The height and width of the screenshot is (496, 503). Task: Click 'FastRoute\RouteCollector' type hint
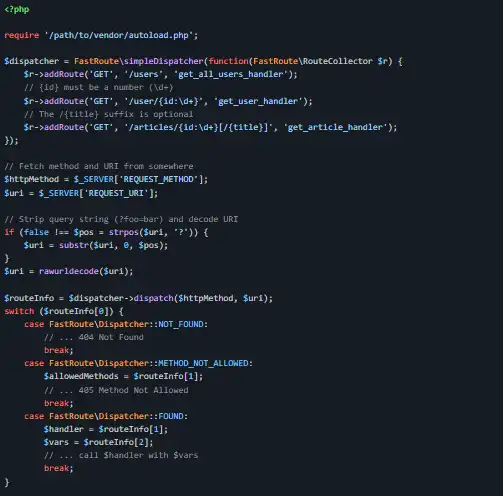[313, 61]
